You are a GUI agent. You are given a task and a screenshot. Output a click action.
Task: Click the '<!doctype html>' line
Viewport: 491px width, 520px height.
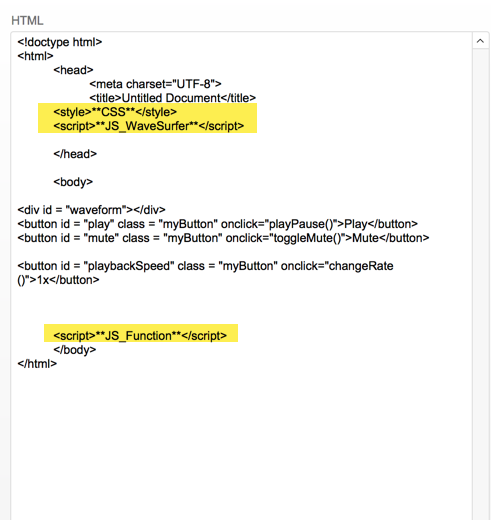coord(60,42)
